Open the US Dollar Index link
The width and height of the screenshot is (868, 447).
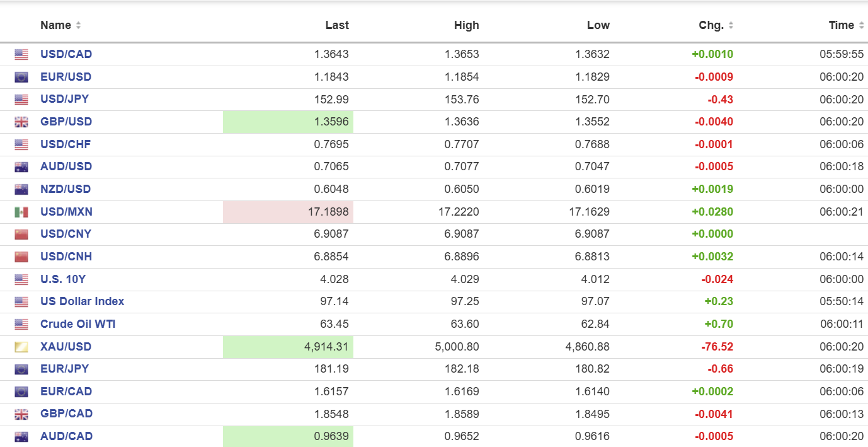pyautogui.click(x=82, y=301)
